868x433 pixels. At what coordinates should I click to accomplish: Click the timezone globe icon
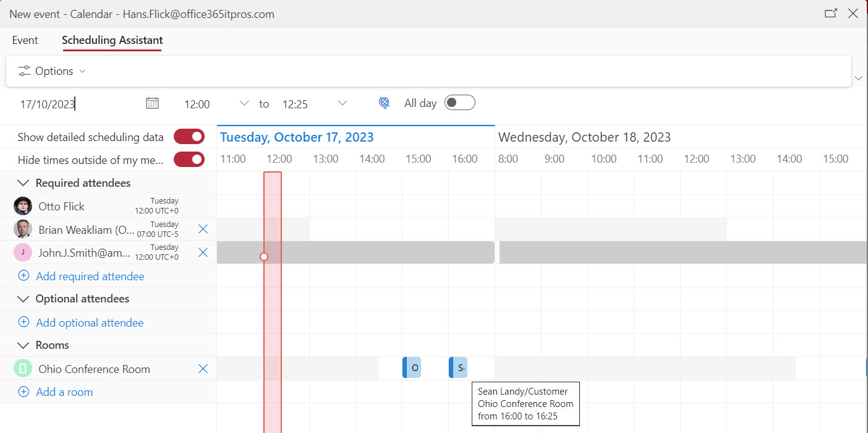(x=384, y=103)
